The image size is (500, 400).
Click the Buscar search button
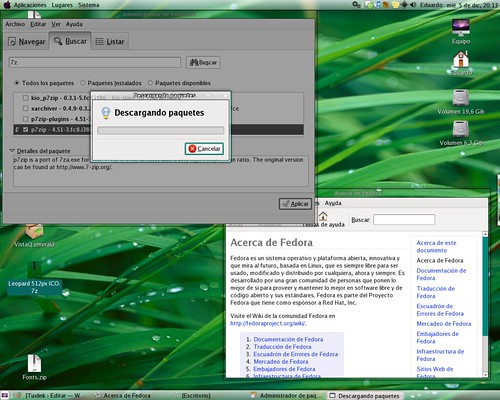coord(203,62)
